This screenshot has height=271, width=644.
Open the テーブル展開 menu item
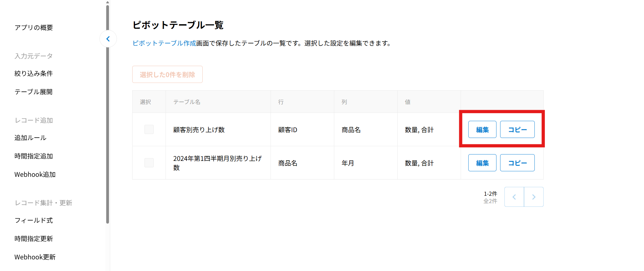[x=34, y=92]
